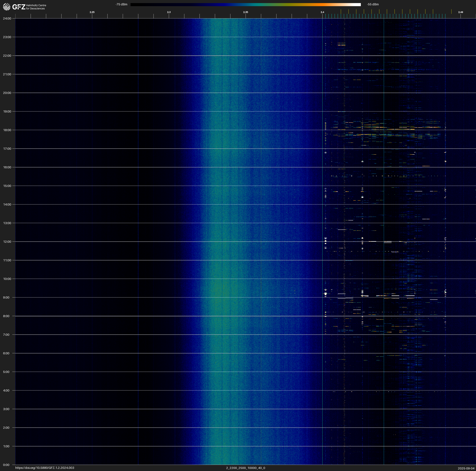Select the 9:00 time axis label
The image size is (476, 471).
click(x=6, y=297)
